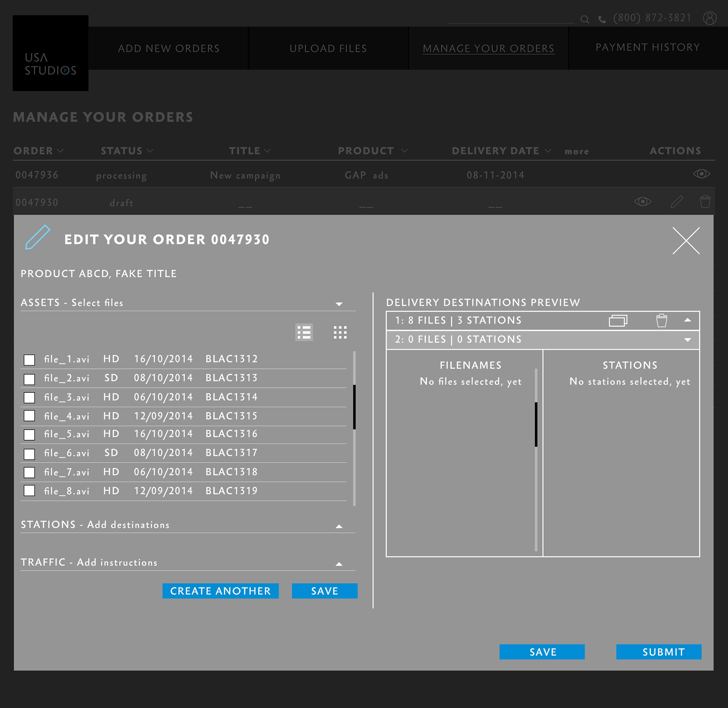Image resolution: width=728 pixels, height=708 pixels.
Task: Open user account profile icon
Action: [709, 18]
